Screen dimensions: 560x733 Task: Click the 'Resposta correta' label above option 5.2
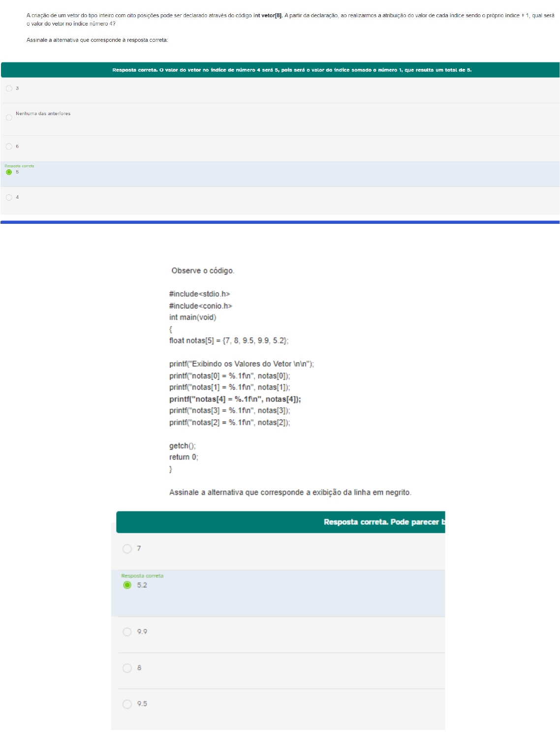click(142, 576)
